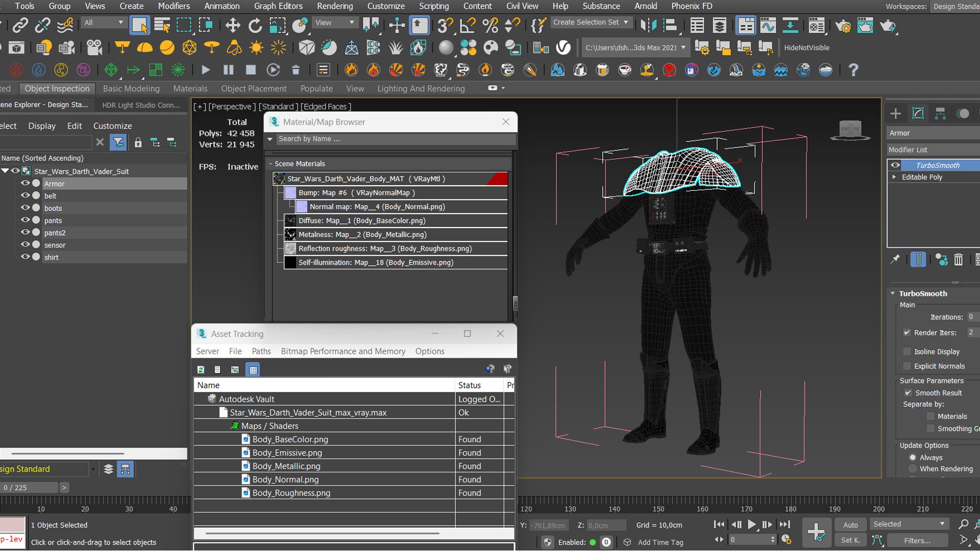Click the help question mark icon
Image resolution: width=980 pixels, height=551 pixels.
[853, 70]
